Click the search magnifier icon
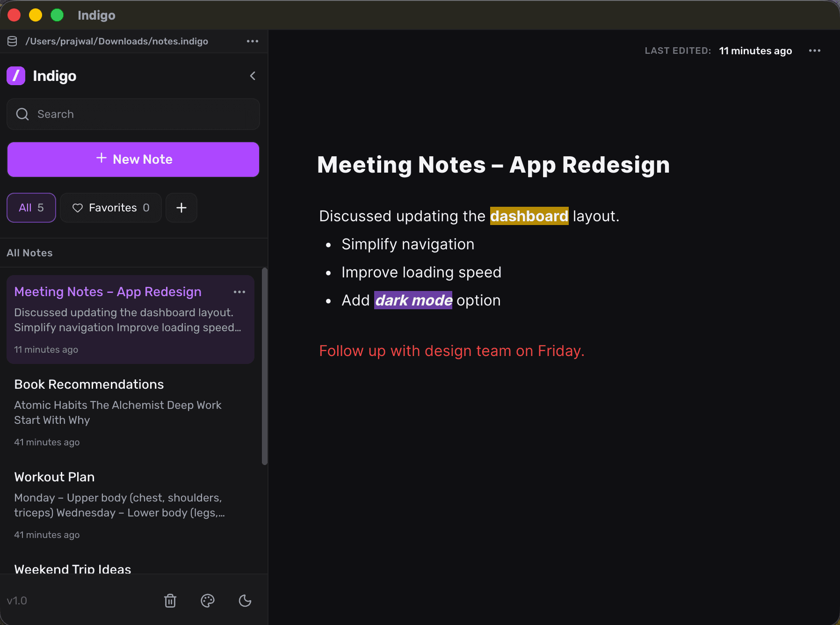 pyautogui.click(x=22, y=114)
